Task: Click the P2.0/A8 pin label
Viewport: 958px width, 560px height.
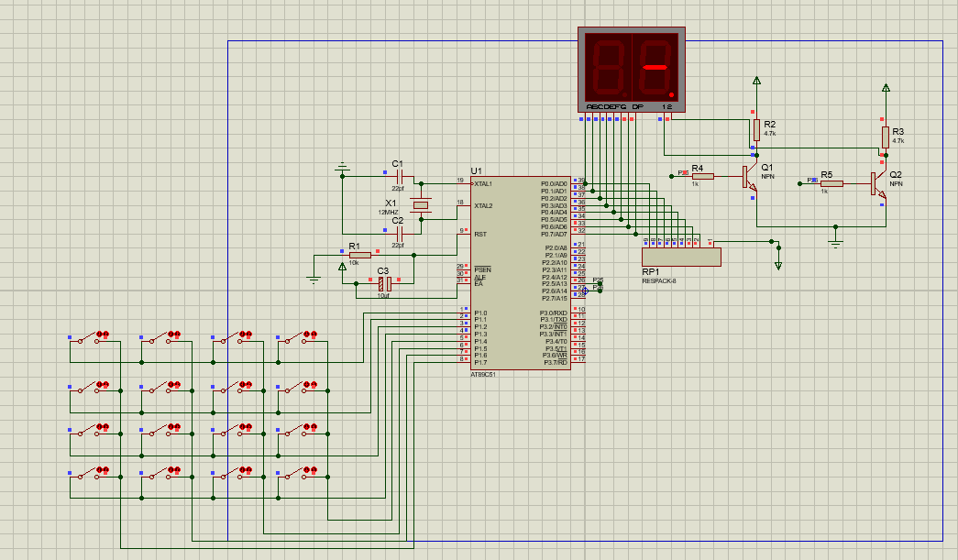Action: pyautogui.click(x=556, y=248)
